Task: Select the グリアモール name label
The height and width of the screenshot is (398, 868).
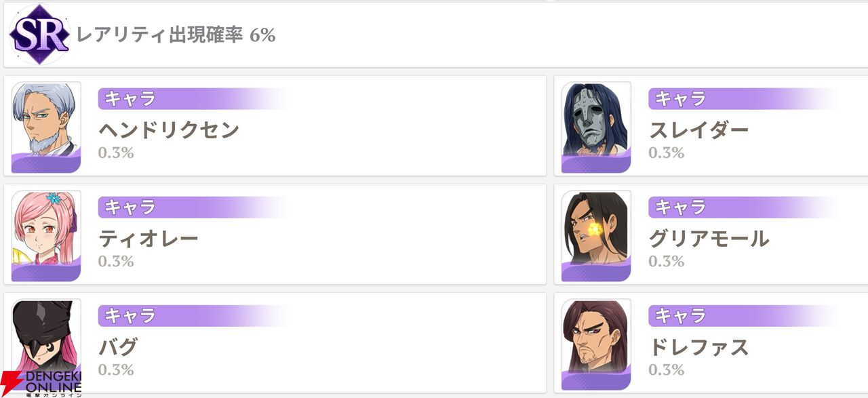Action: point(709,238)
